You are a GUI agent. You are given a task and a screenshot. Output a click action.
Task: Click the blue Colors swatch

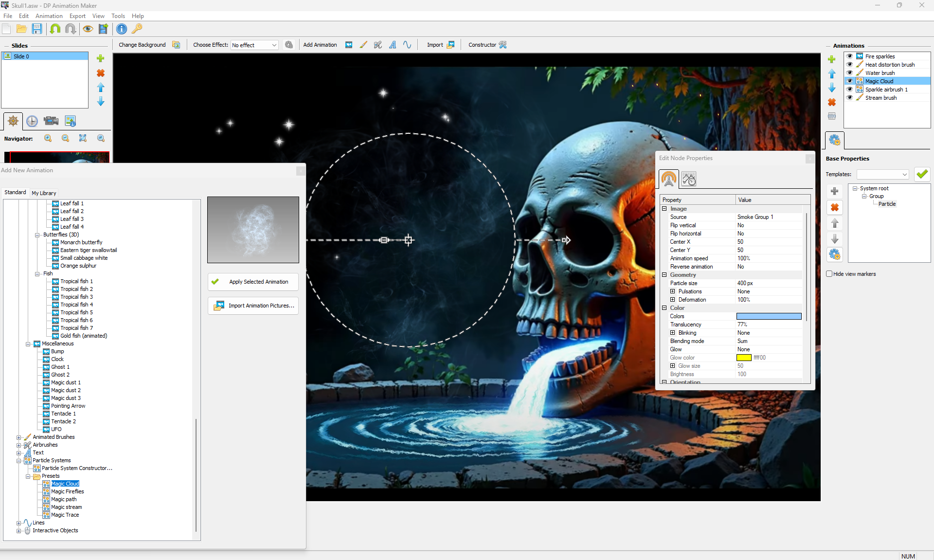[769, 316]
